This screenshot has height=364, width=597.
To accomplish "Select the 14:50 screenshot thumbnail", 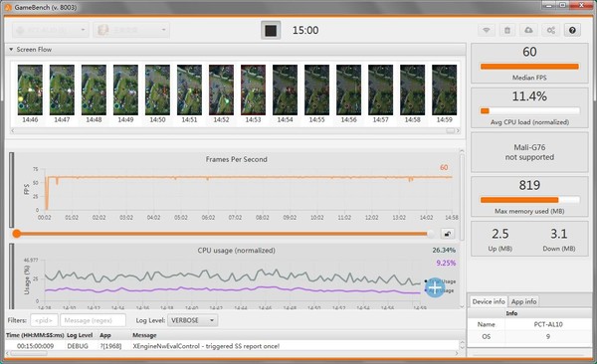I will pos(157,91).
